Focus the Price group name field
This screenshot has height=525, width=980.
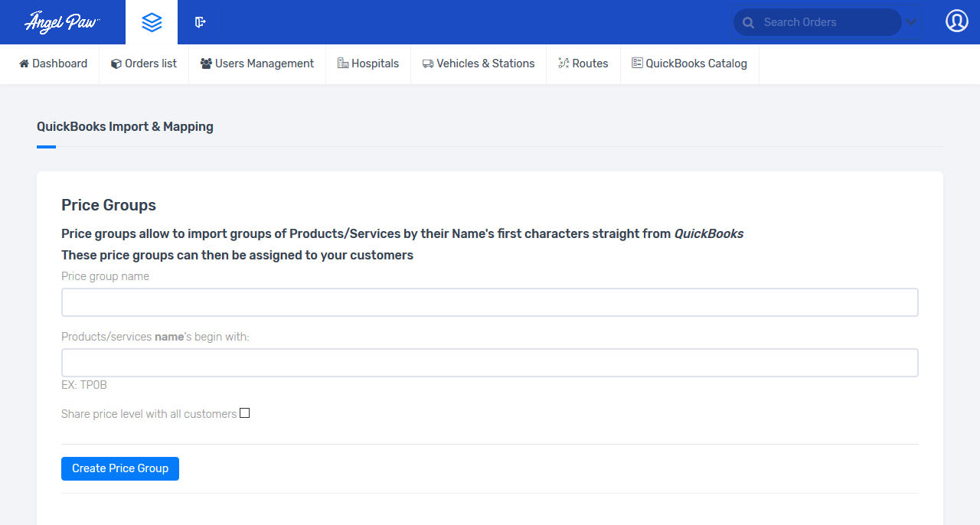(489, 302)
